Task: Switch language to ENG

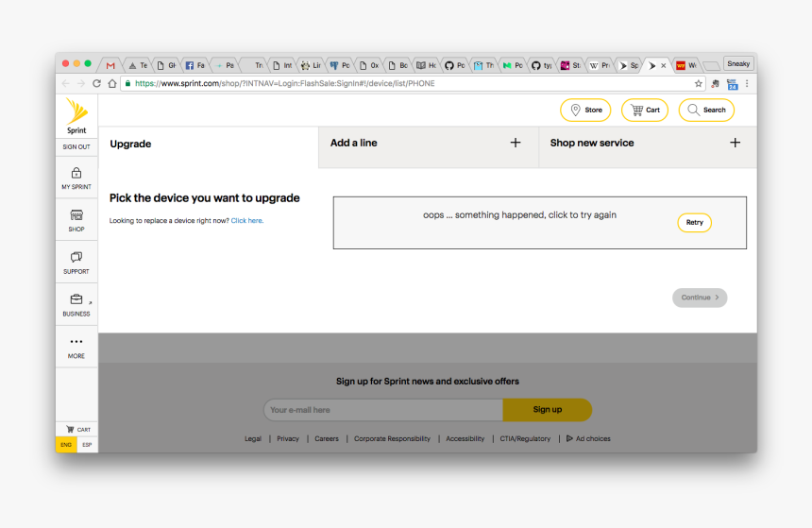Action: pyautogui.click(x=66, y=445)
